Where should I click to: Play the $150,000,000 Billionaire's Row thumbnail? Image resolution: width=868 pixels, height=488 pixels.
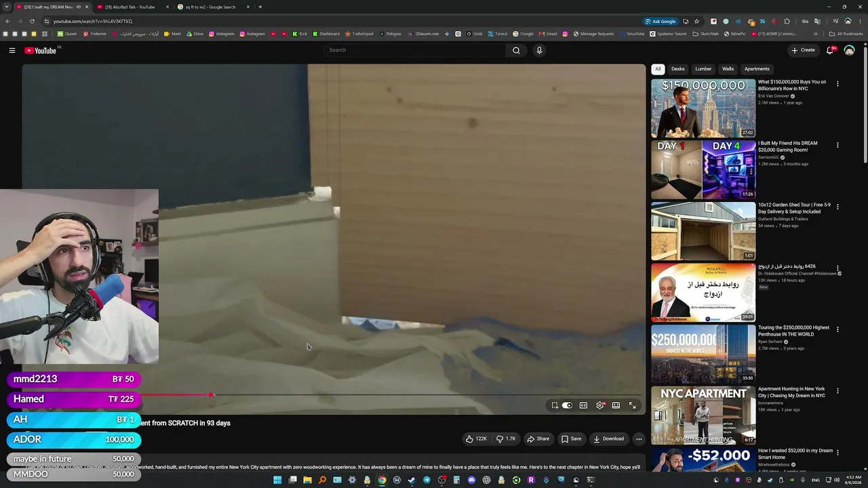click(x=703, y=108)
